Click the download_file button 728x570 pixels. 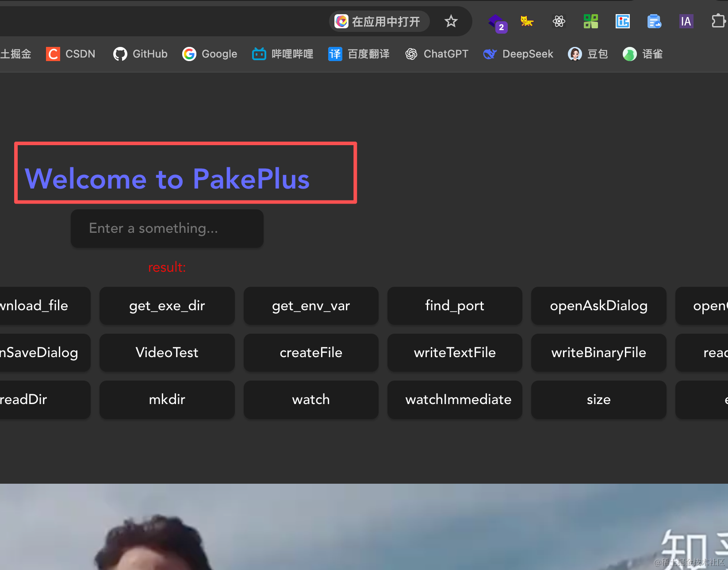45,306
